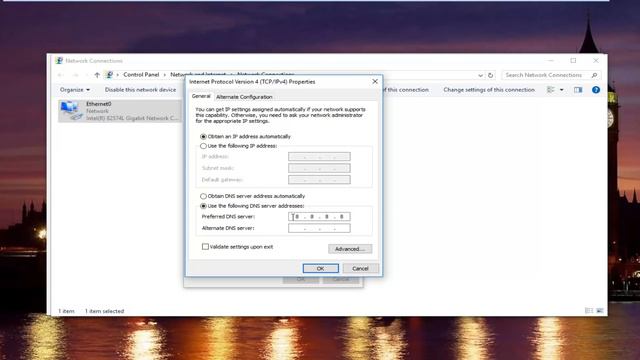The width and height of the screenshot is (640, 360).
Task: Refresh the Network Connections address bar
Action: [x=491, y=75]
